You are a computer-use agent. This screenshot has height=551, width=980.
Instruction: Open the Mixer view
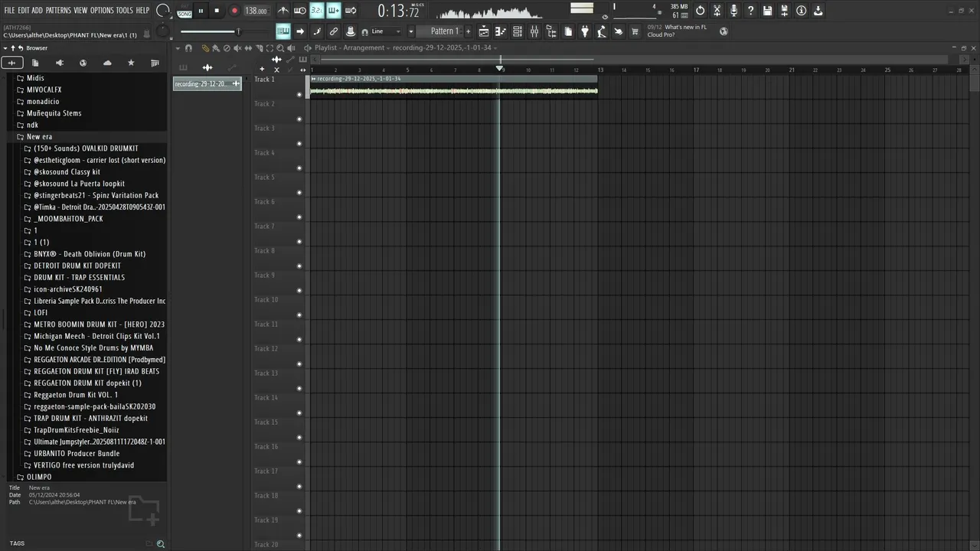click(x=534, y=31)
